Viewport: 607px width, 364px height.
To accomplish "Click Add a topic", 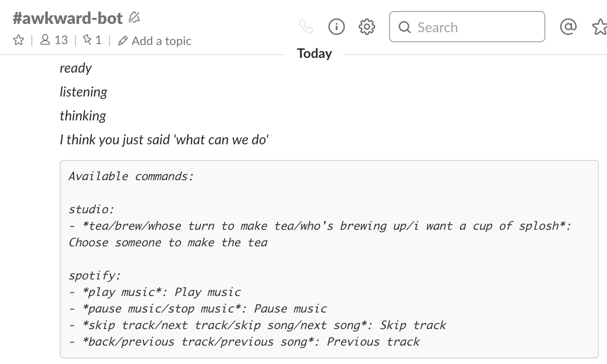I will [155, 41].
